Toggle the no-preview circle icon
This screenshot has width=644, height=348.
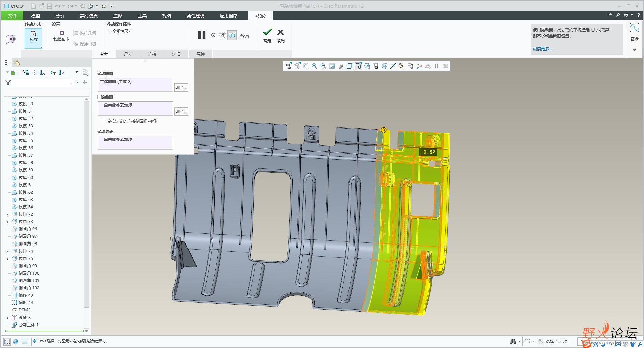pos(213,35)
